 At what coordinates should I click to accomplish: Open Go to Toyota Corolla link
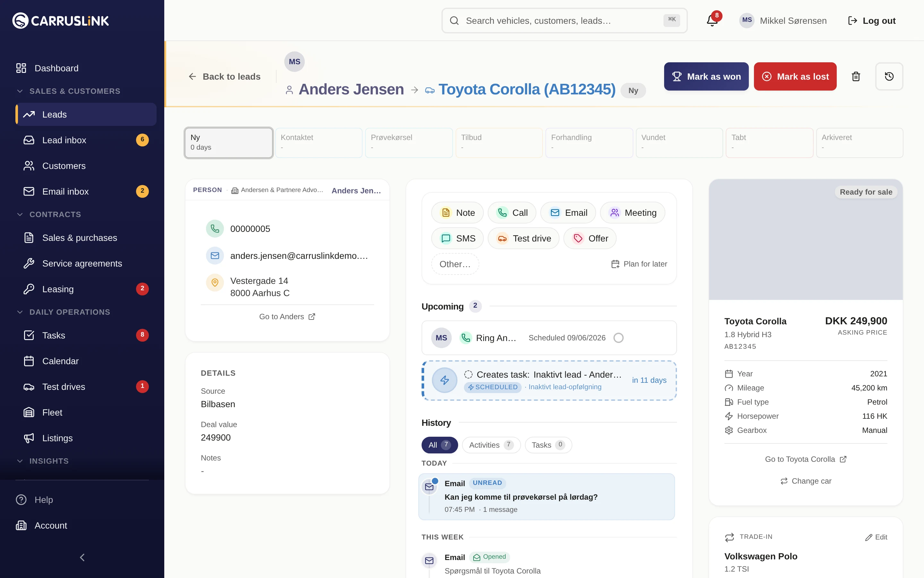point(806,459)
